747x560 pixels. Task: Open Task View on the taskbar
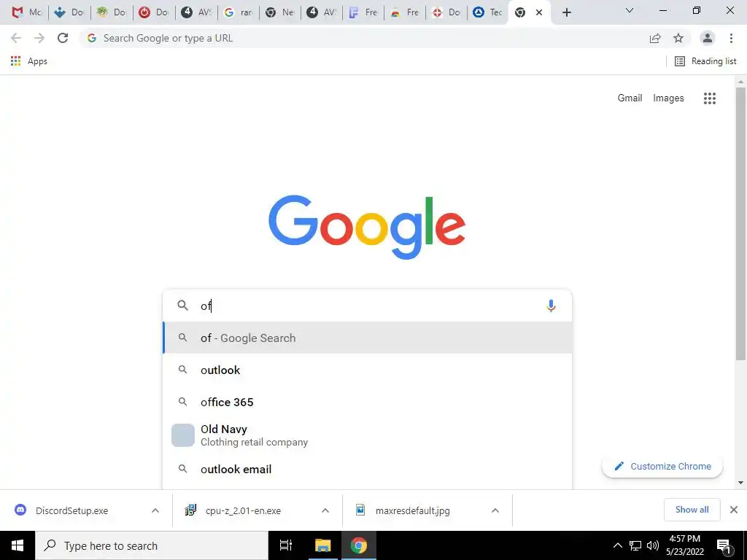click(x=286, y=545)
